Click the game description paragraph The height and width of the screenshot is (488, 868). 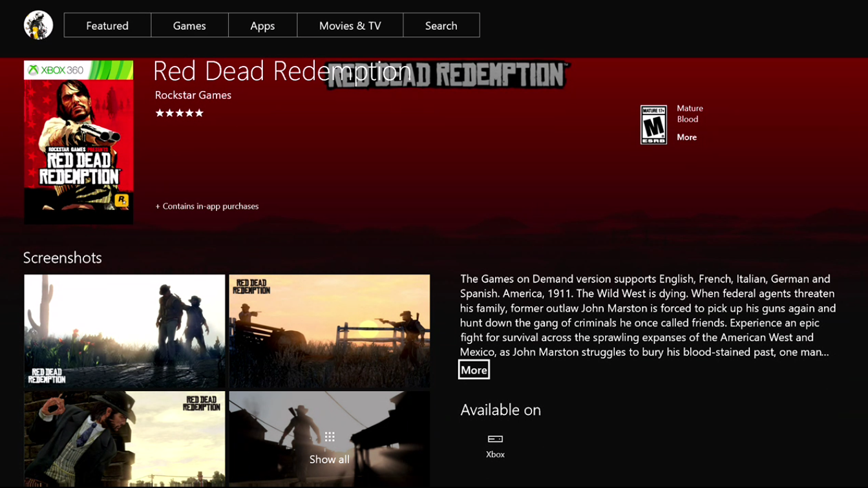tap(646, 315)
